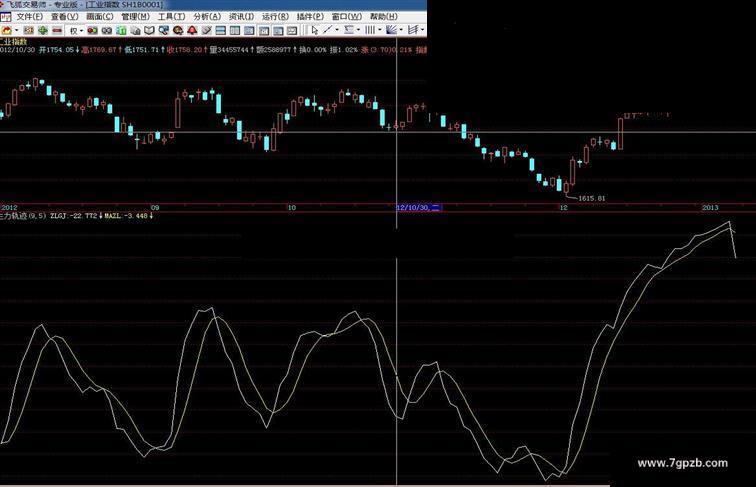This screenshot has width=756, height=487.
Task: Select the fourth chart panel layout icon
Action: (x=264, y=30)
